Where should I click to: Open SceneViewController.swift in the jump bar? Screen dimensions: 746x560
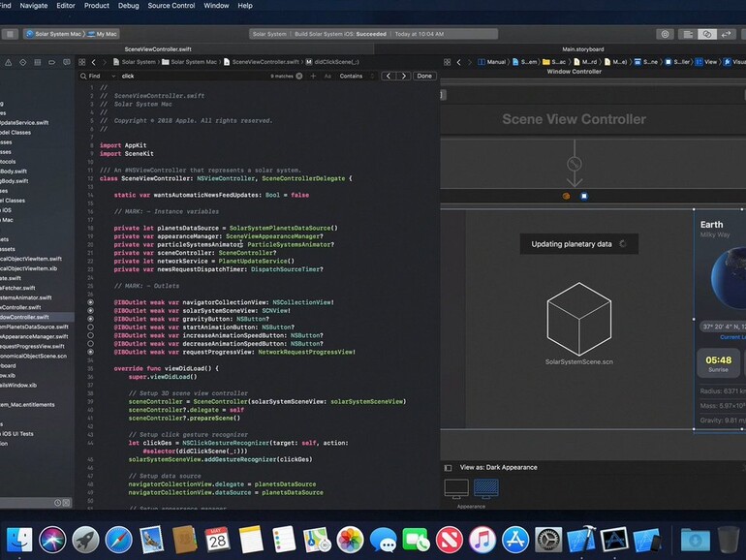[x=262, y=62]
